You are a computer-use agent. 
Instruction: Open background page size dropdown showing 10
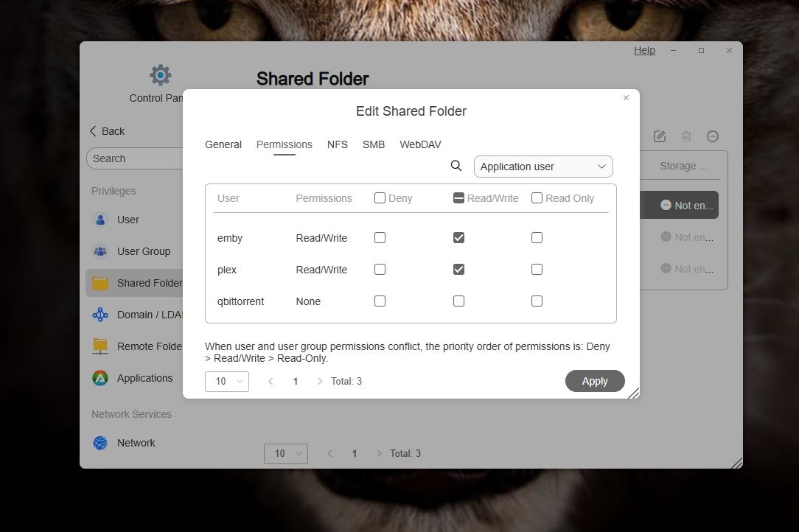[286, 453]
